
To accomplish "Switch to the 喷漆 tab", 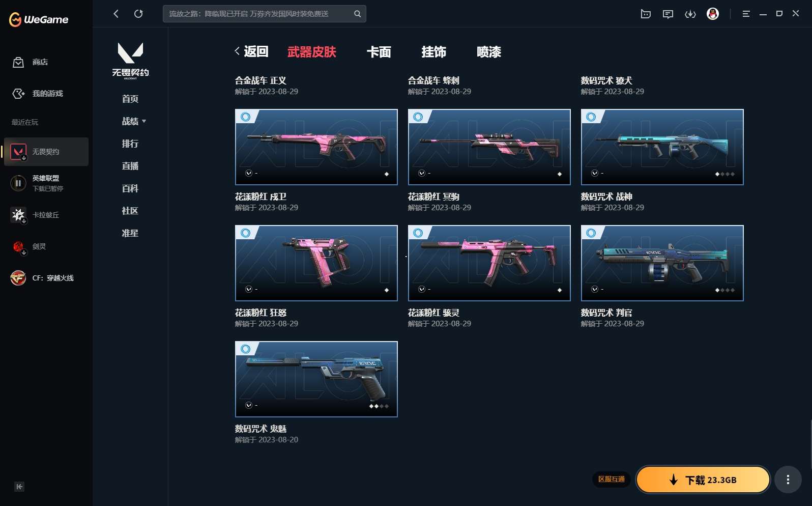I will point(489,52).
